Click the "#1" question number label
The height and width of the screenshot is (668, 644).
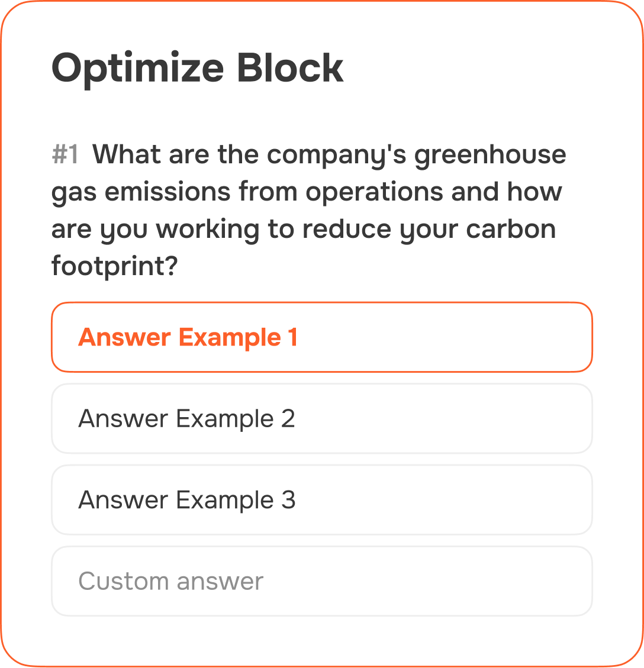point(65,155)
